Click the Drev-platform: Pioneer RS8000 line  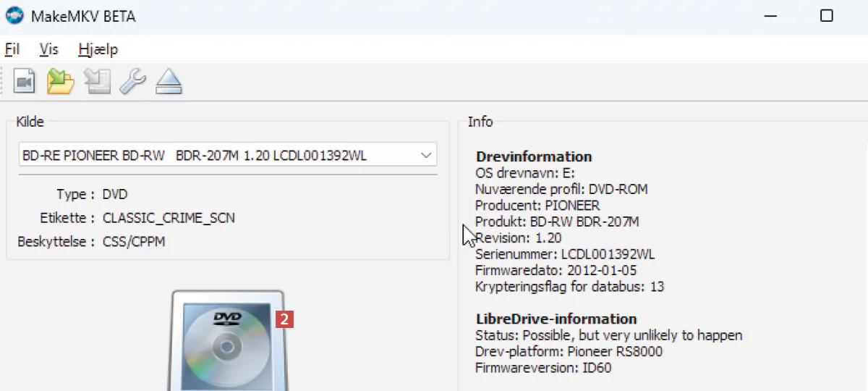(x=569, y=351)
